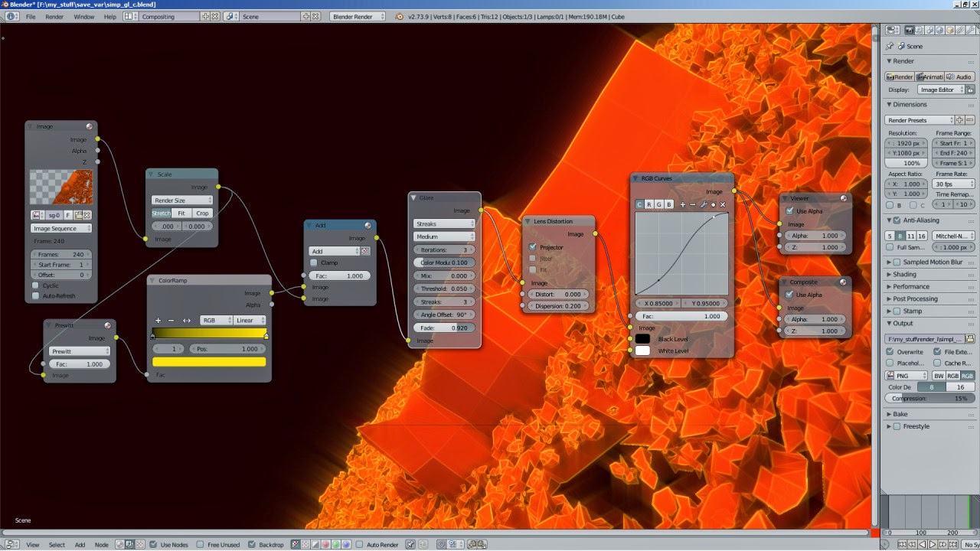Click the White Level color swatch
980x551 pixels.
point(642,350)
